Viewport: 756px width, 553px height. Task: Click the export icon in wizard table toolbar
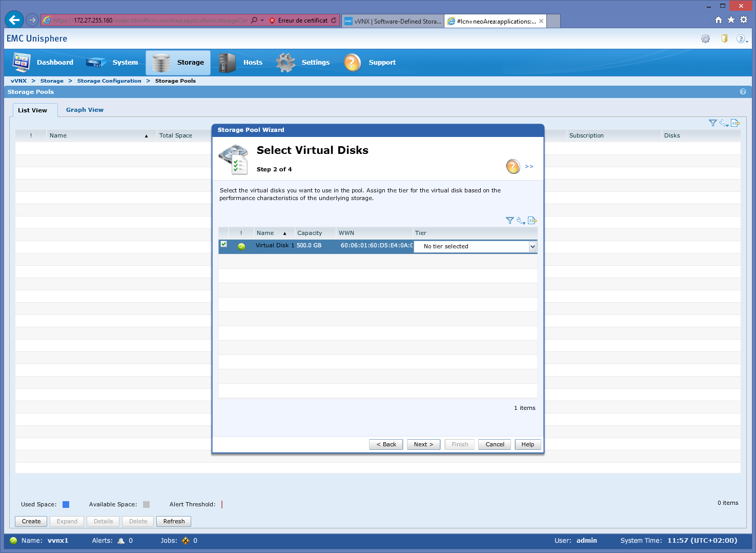[x=532, y=221]
